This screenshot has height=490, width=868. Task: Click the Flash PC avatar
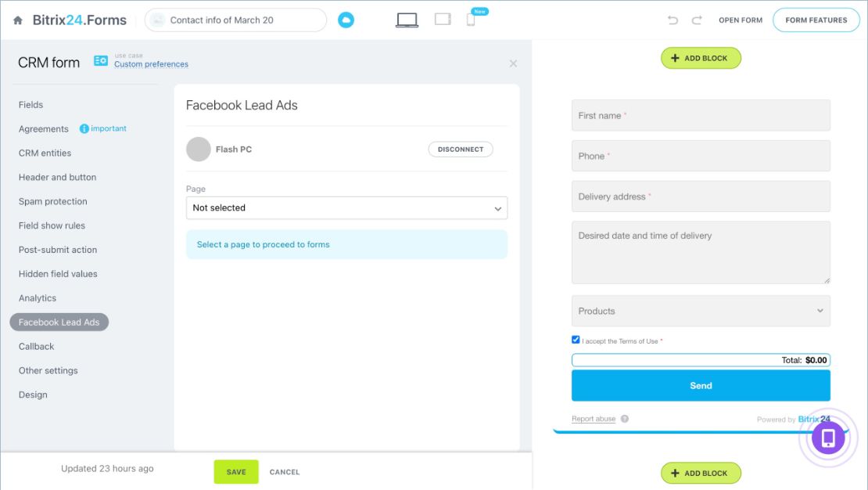(x=198, y=149)
